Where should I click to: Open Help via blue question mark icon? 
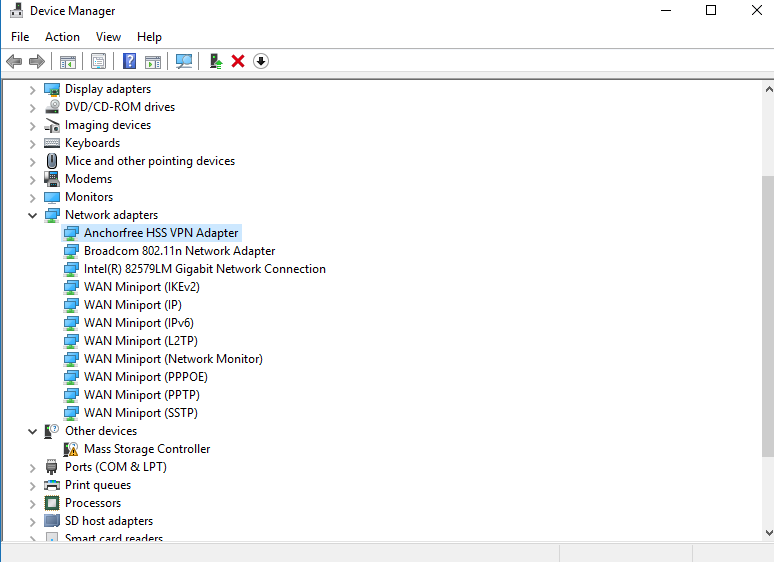129,62
